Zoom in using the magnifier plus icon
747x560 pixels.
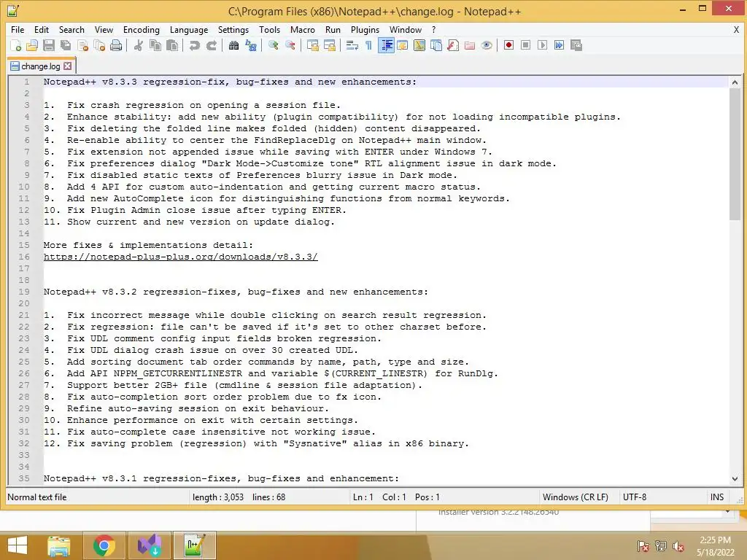(x=273, y=45)
